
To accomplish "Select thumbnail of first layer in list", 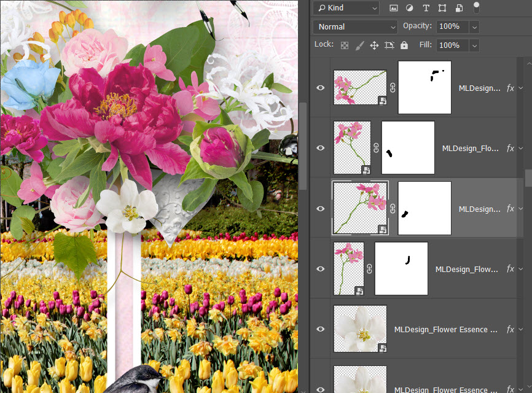I will (360, 87).
